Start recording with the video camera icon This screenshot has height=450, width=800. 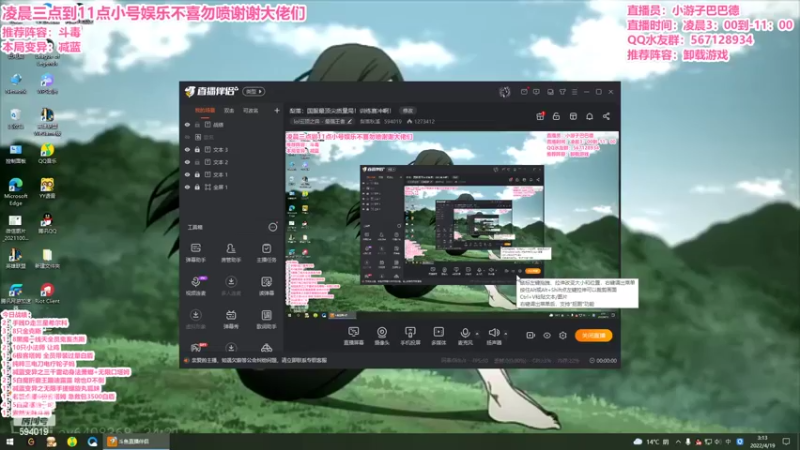coord(531,335)
